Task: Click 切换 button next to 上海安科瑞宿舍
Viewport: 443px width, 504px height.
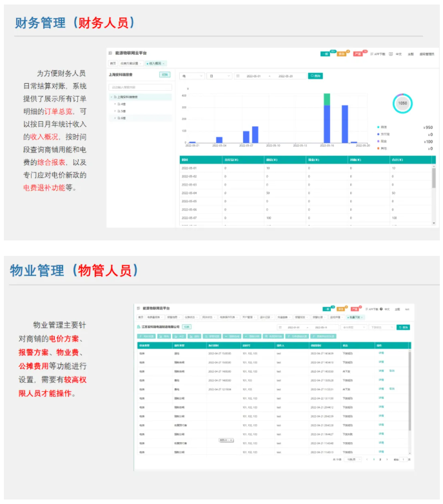Action: [165, 75]
